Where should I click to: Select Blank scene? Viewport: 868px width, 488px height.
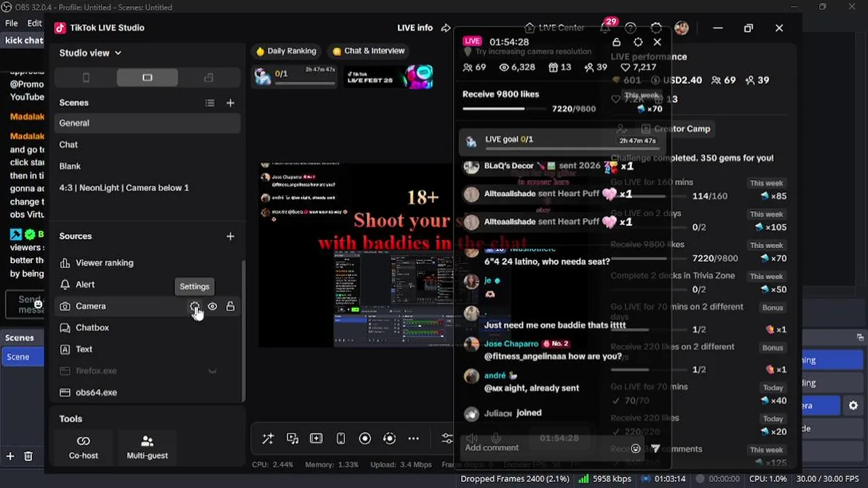(147, 166)
